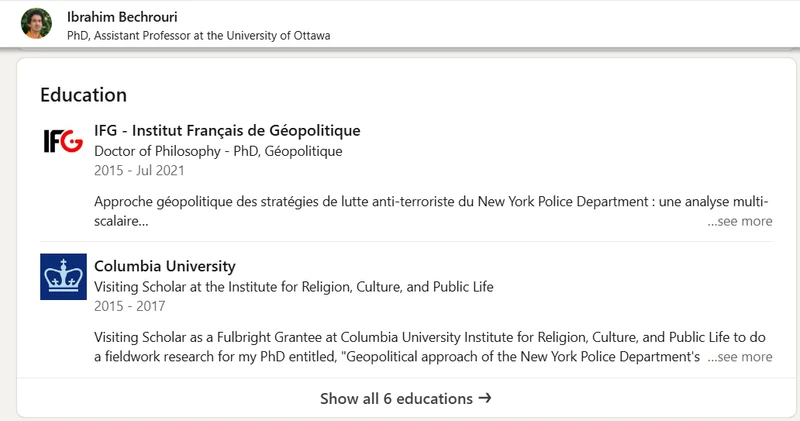Image resolution: width=800 pixels, height=421 pixels.
Task: Open the Columbia University school page
Action: click(x=164, y=266)
